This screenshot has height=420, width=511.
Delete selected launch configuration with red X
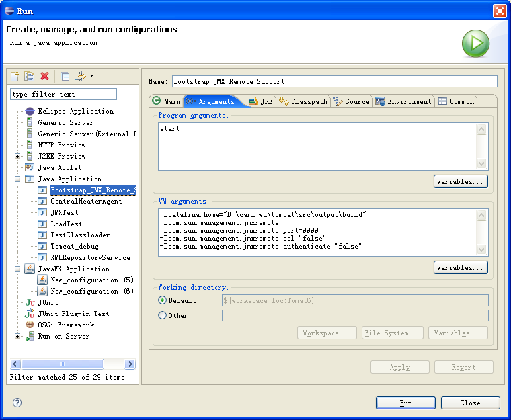tap(44, 77)
